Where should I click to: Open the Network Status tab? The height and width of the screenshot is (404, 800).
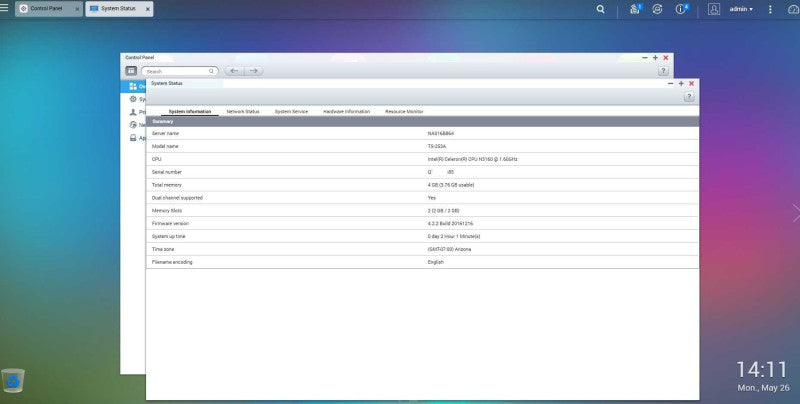point(243,111)
